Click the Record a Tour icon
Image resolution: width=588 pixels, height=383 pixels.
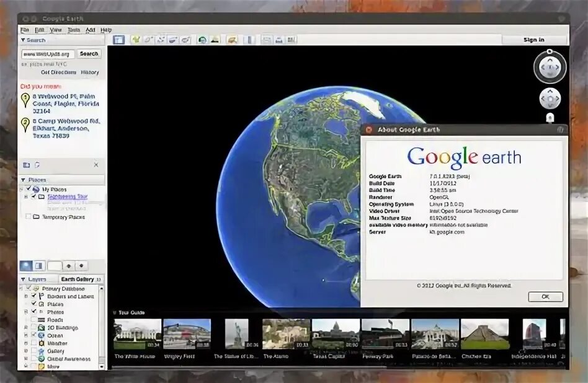point(185,39)
